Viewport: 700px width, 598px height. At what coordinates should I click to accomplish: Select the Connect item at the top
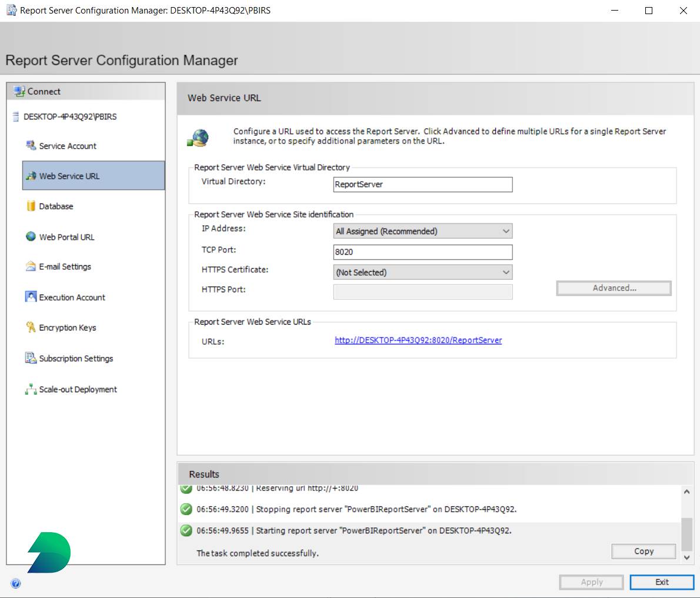coord(44,91)
